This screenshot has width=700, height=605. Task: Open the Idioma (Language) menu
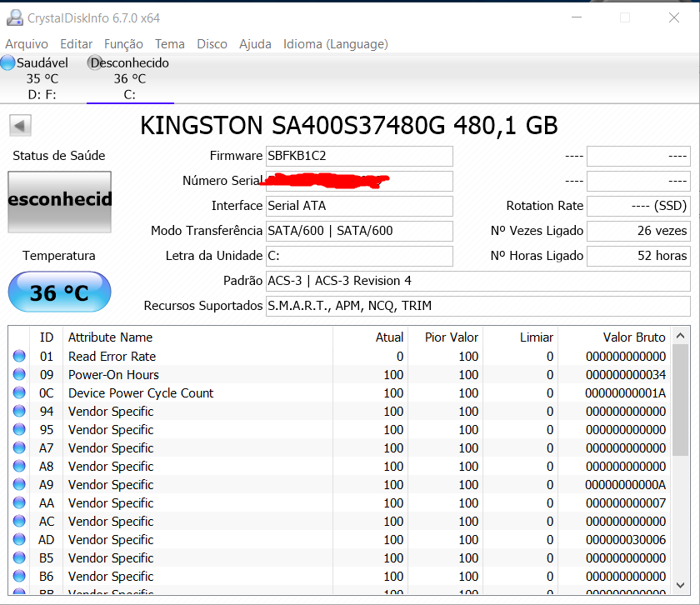336,44
